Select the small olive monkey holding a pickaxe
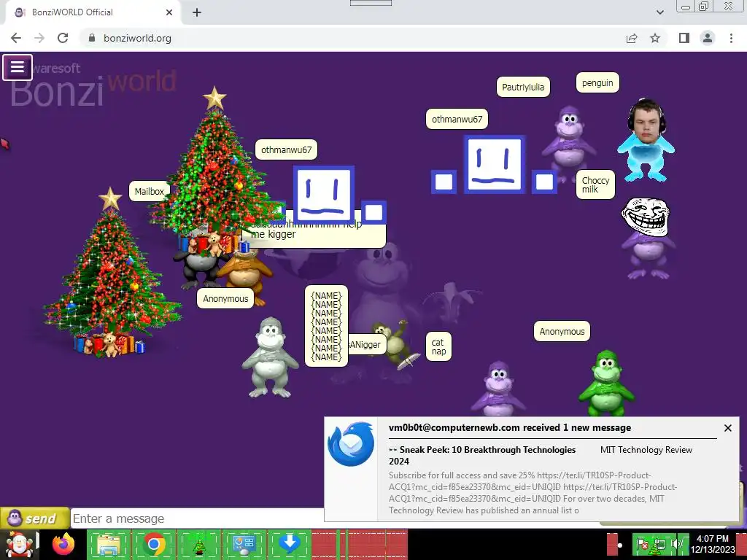Image resolution: width=747 pixels, height=560 pixels. point(396,345)
